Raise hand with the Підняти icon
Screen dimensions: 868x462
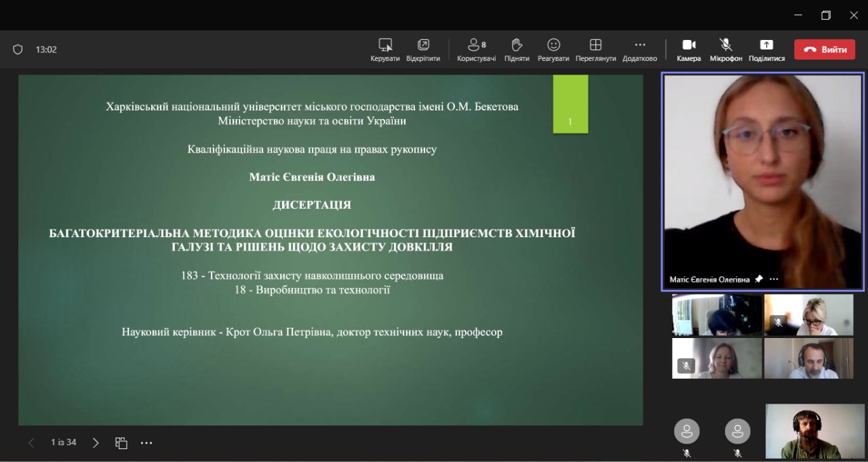coord(517,45)
